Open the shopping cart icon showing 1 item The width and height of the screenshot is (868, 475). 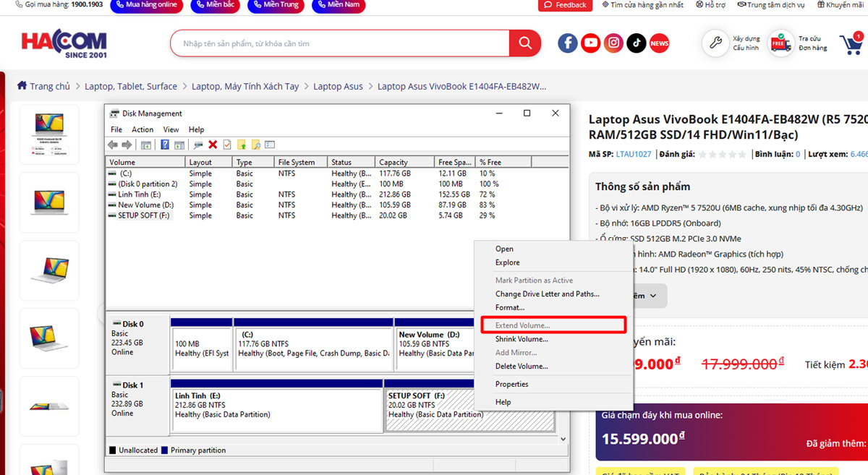point(851,44)
